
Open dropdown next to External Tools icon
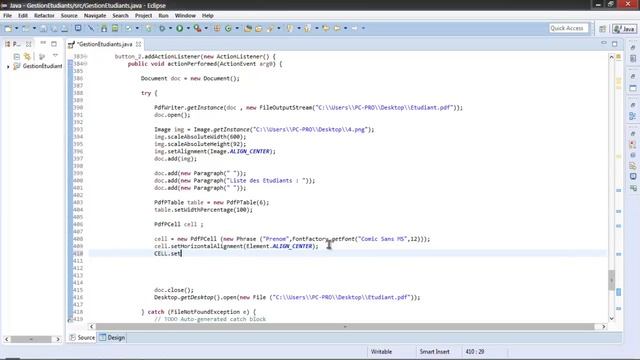coord(206,28)
